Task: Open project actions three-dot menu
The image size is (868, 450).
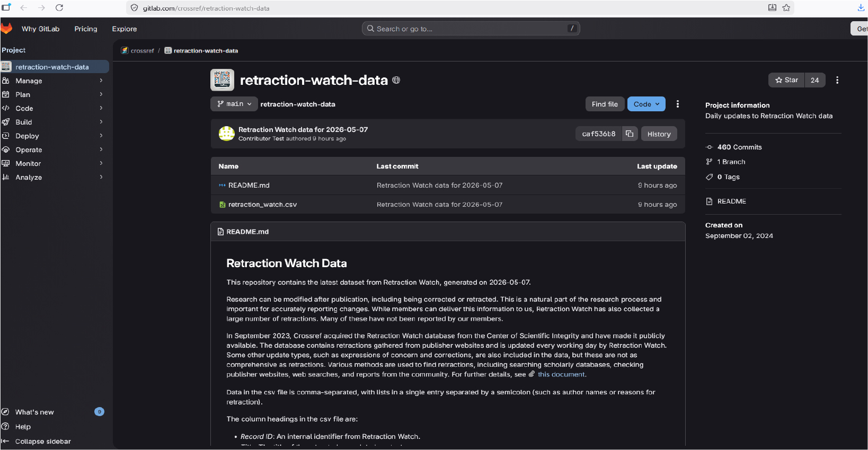Action: tap(837, 80)
